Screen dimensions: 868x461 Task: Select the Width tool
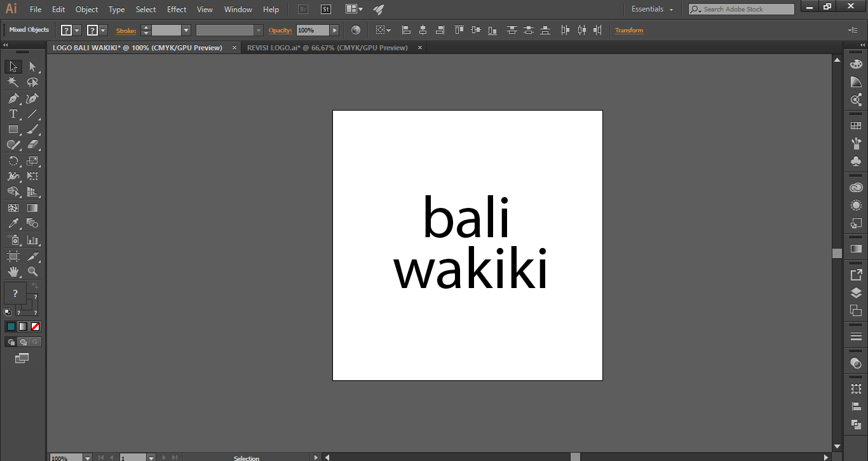(x=13, y=176)
